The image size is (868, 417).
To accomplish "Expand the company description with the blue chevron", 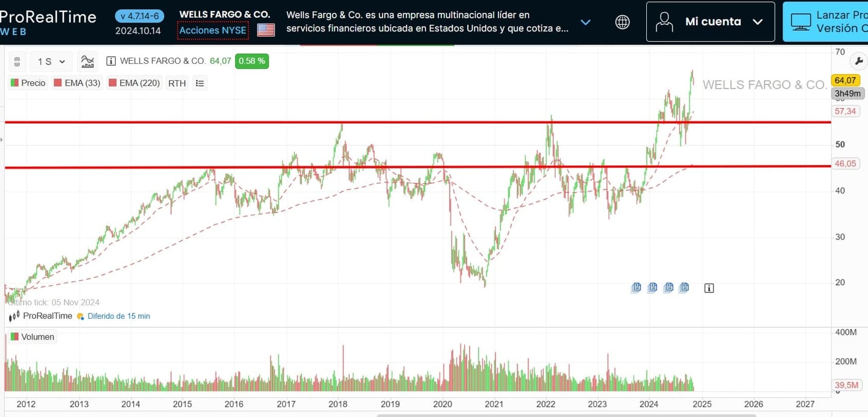I will (x=585, y=22).
